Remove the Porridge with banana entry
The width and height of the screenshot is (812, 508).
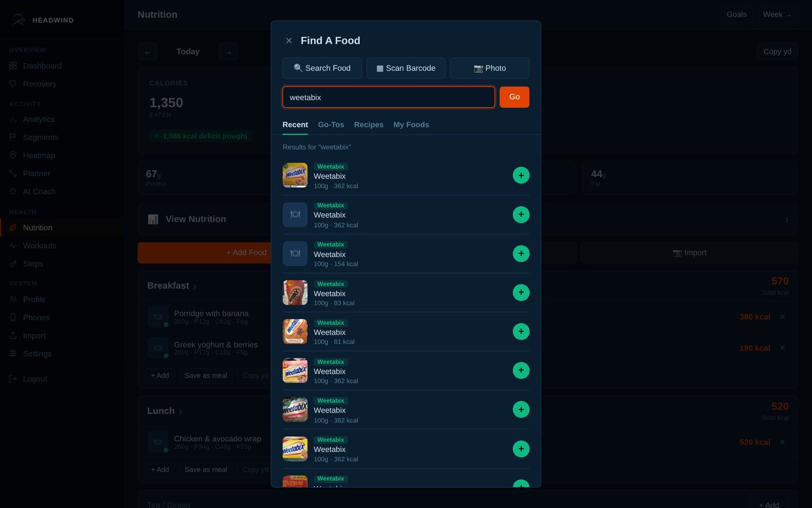(x=782, y=317)
